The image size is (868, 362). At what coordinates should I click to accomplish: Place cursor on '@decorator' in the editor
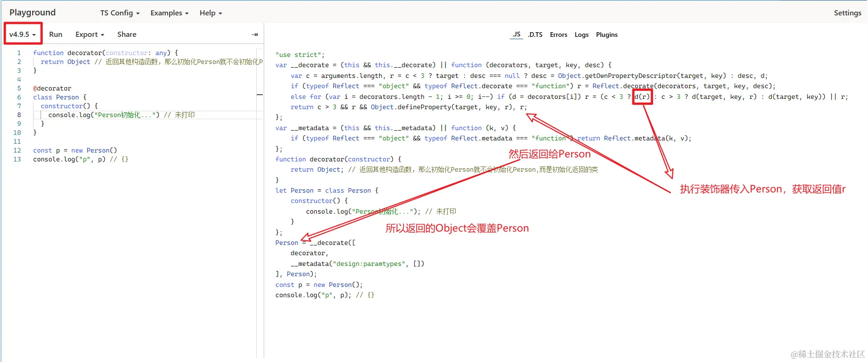[x=52, y=88]
